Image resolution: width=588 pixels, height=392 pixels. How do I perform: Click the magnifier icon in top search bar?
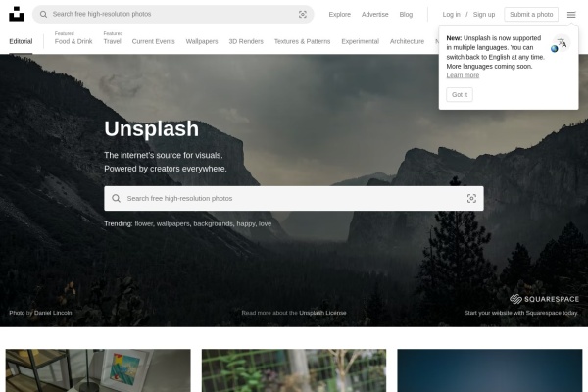tap(43, 14)
